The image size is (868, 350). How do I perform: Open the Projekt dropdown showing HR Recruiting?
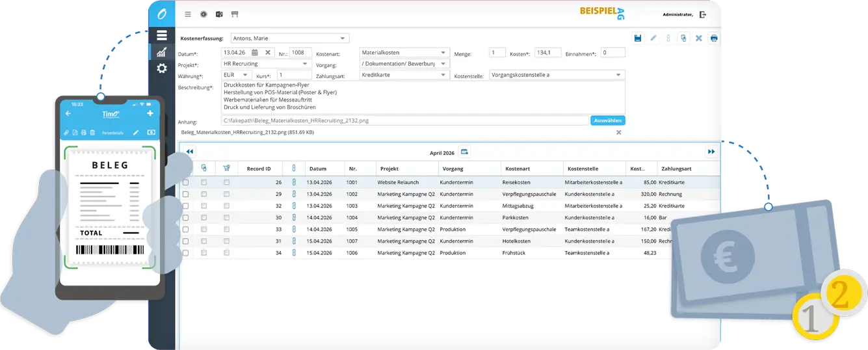click(x=266, y=64)
